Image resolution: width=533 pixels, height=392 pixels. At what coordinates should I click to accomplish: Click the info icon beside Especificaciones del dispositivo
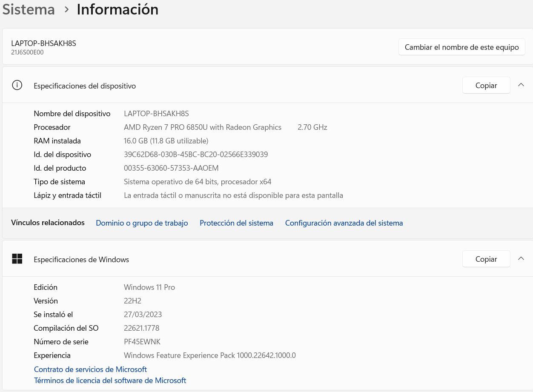17,86
